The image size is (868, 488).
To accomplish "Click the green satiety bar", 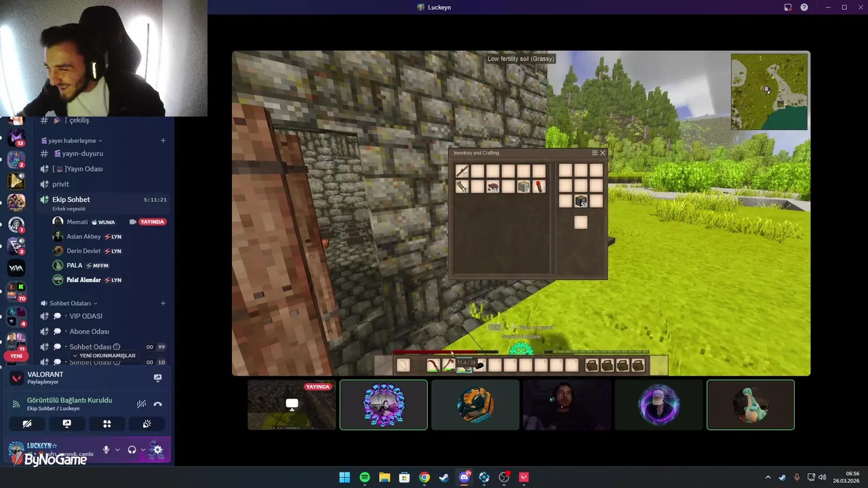I will click(597, 352).
